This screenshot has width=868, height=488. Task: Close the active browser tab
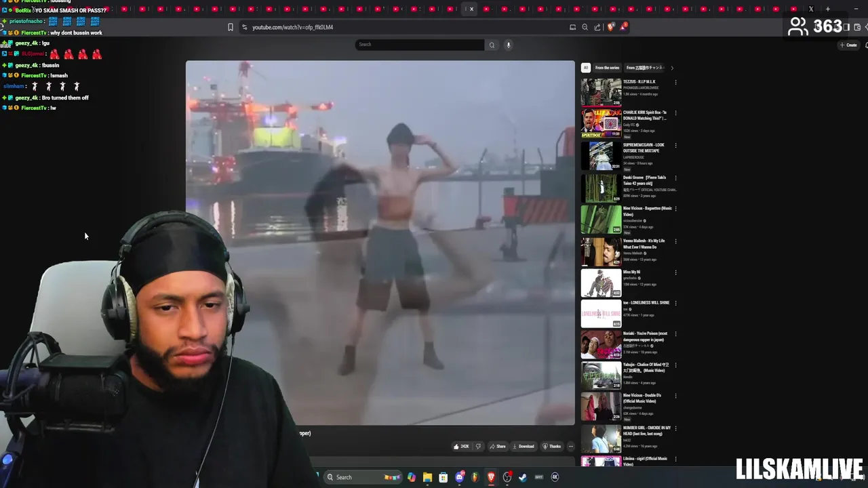point(471,9)
